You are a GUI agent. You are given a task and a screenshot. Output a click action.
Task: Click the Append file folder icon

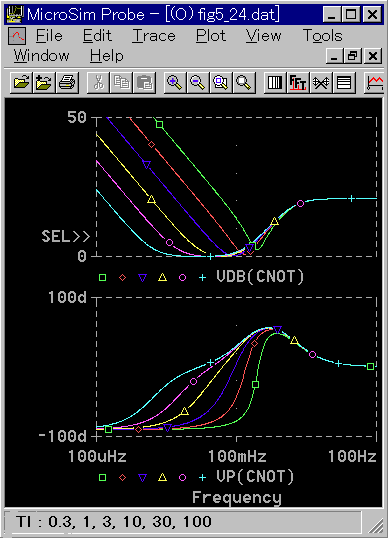[x=44, y=82]
